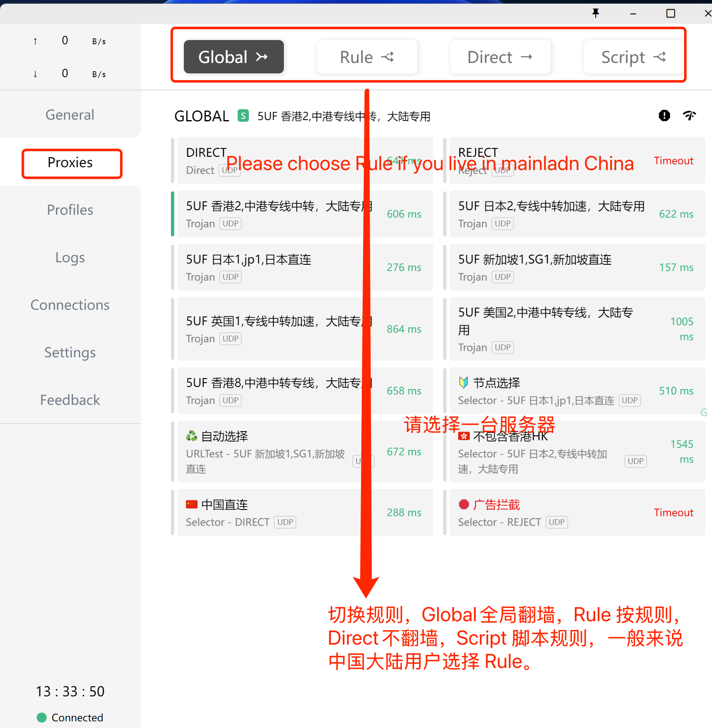Screen dimensions: 712x728
Task: Switch to Direct proxy mode
Action: [x=500, y=57]
